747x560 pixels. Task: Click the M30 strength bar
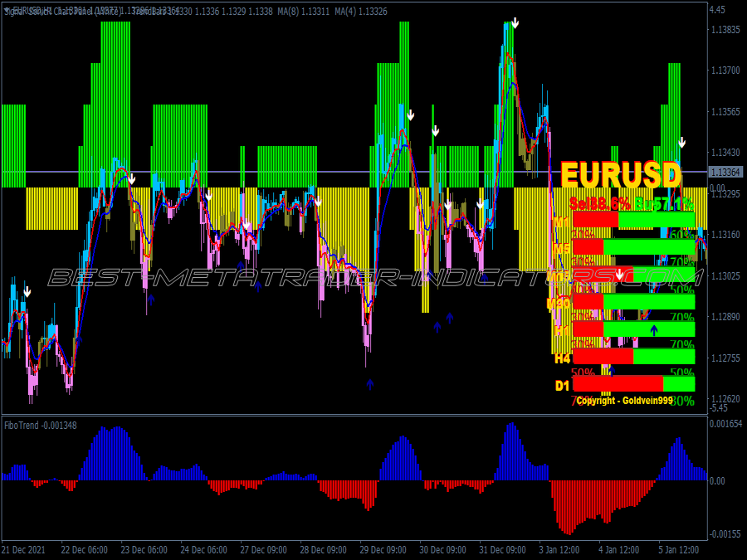pyautogui.click(x=633, y=302)
